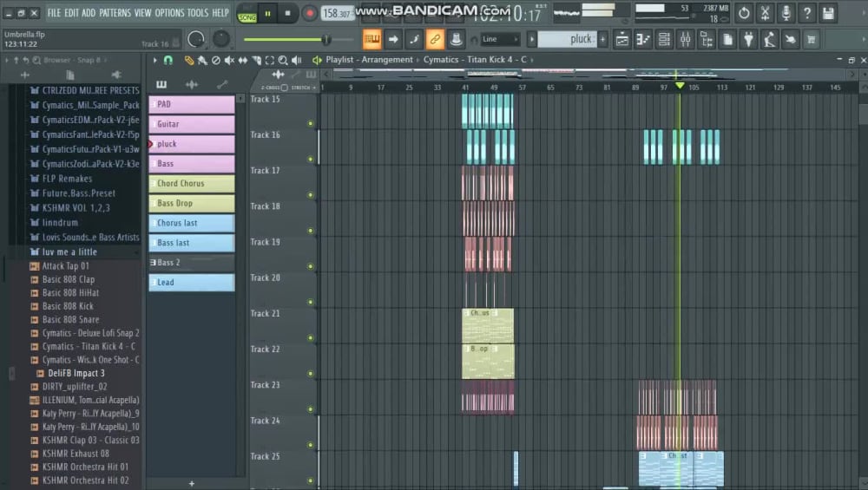The height and width of the screenshot is (490, 868).
Task: Open the playlist options arrow menu
Action: tap(155, 60)
